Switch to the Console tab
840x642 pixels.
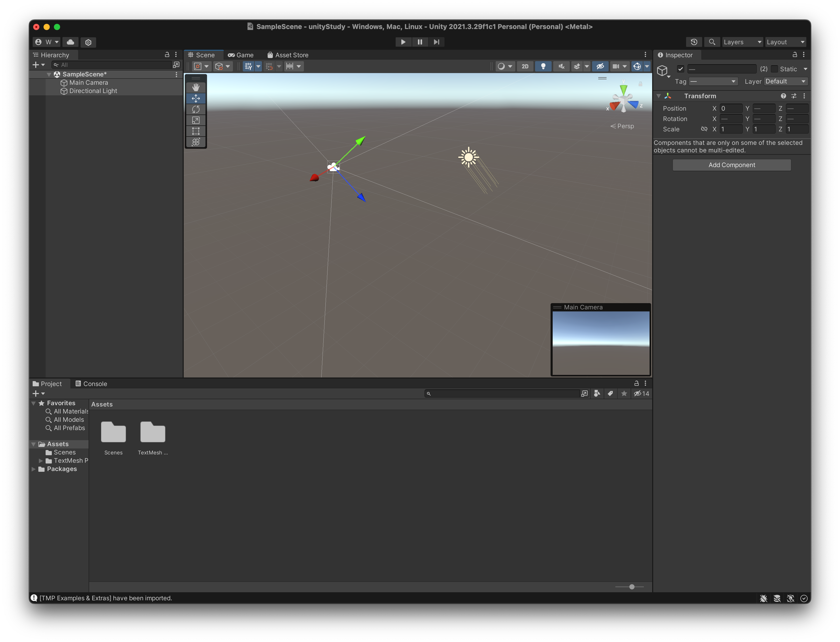click(91, 384)
